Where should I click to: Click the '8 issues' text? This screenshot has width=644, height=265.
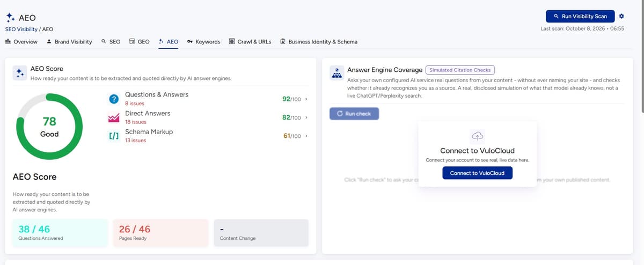(x=135, y=104)
